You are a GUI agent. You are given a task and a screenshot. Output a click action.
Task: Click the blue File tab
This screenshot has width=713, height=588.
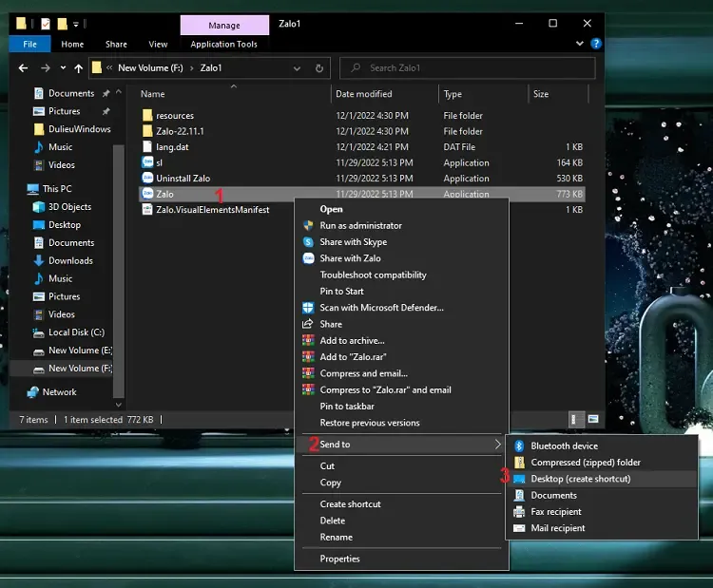point(29,44)
